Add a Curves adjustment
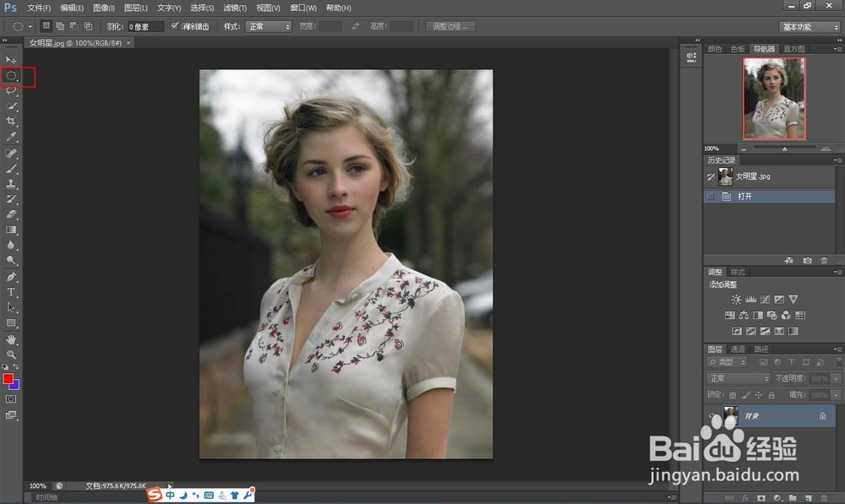The image size is (845, 504). tap(765, 300)
